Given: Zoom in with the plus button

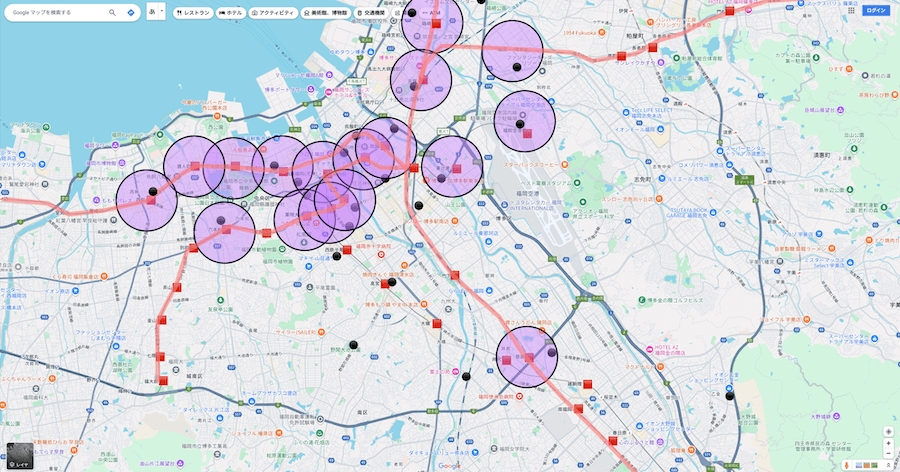Looking at the screenshot, I should click(889, 444).
